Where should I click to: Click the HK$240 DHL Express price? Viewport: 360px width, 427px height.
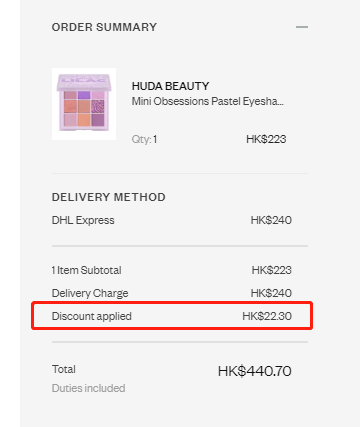click(x=271, y=220)
